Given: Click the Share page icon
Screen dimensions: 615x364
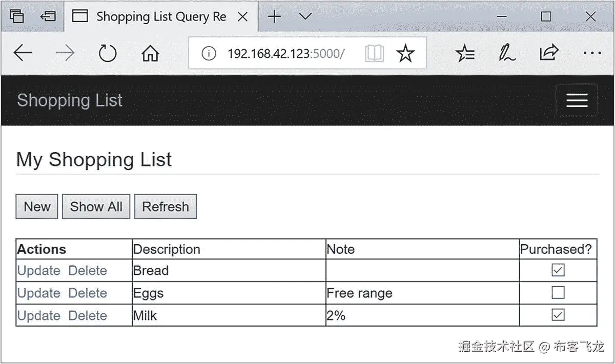Looking at the screenshot, I should click(x=548, y=53).
